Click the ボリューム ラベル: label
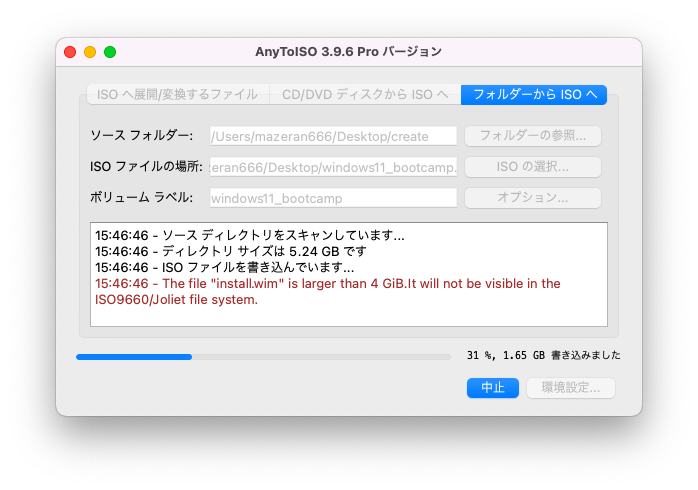Screen dimensions: 698x490 [142, 197]
